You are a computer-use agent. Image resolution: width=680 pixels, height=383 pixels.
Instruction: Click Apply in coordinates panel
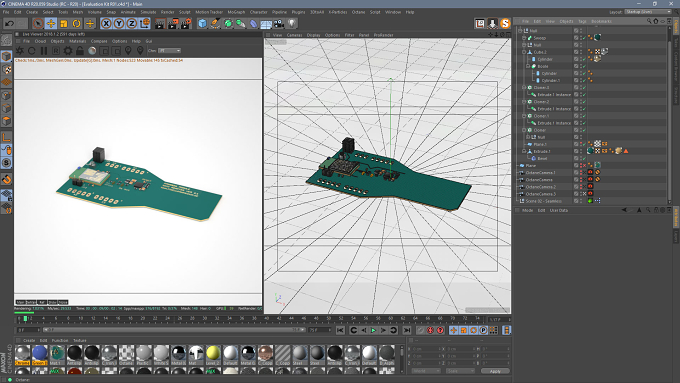495,371
